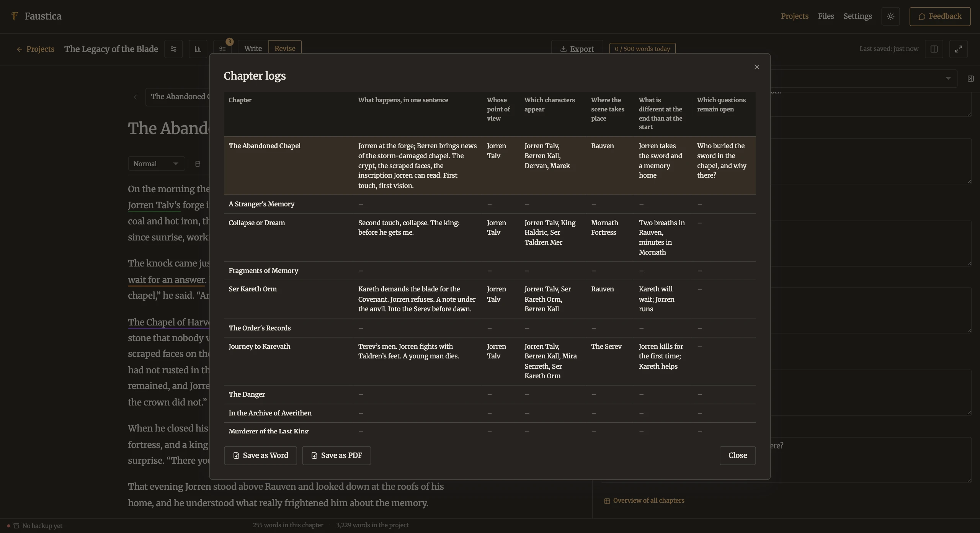Select the Collapse or Dream chapter row
The height and width of the screenshot is (533, 980).
click(x=490, y=237)
